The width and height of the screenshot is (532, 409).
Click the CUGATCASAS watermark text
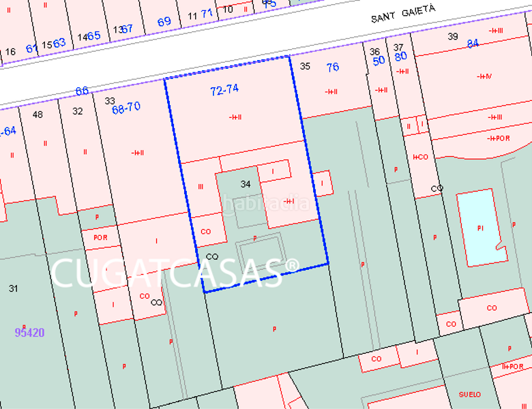click(175, 273)
